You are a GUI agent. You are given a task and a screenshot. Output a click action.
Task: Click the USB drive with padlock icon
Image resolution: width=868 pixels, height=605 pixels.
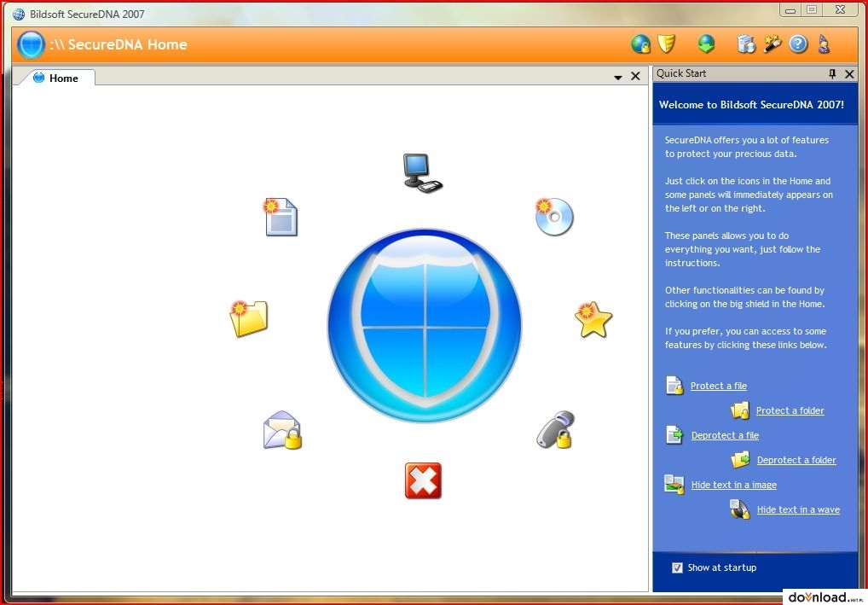[555, 430]
